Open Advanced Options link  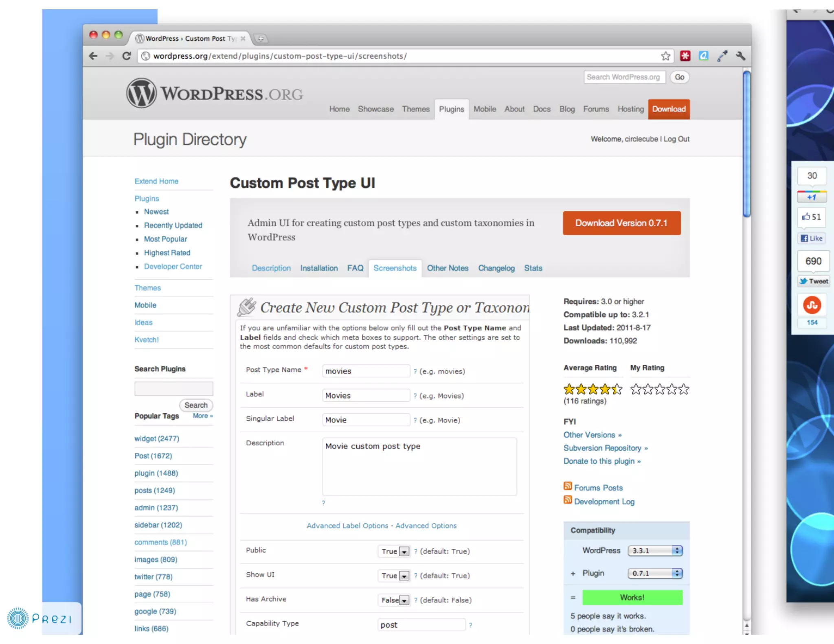[426, 526]
